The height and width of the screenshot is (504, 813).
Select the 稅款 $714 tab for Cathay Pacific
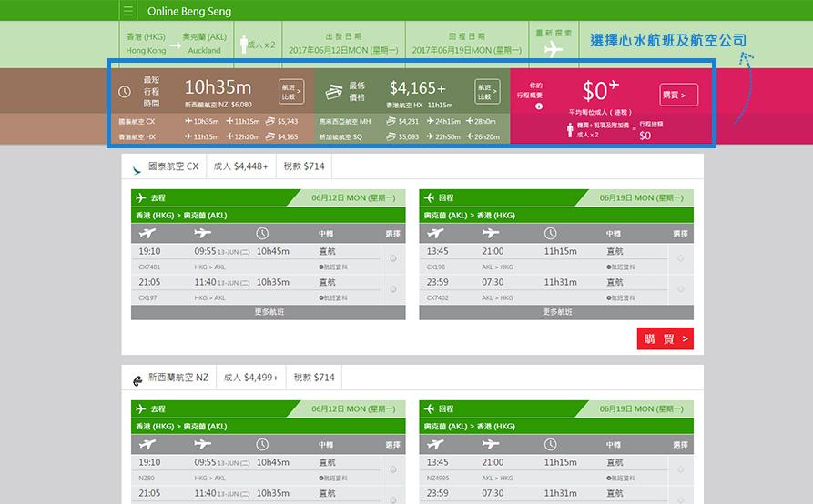coord(304,166)
